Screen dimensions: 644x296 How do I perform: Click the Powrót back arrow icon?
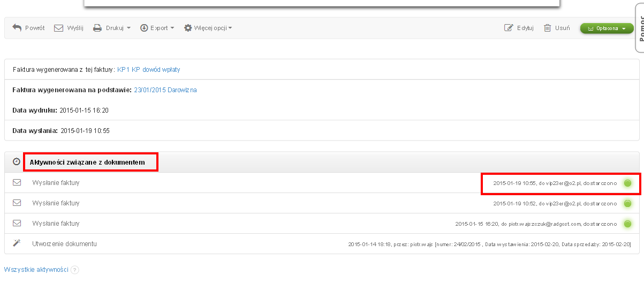(17, 28)
